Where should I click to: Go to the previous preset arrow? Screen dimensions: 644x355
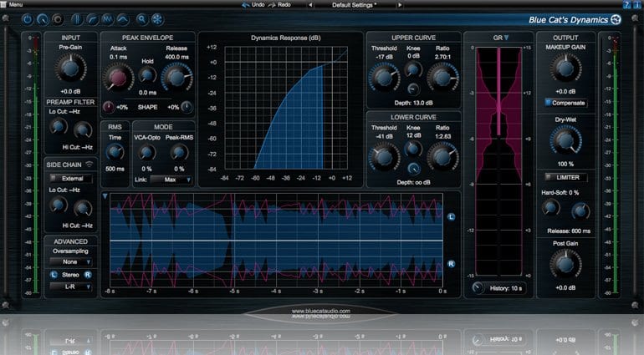point(310,5)
